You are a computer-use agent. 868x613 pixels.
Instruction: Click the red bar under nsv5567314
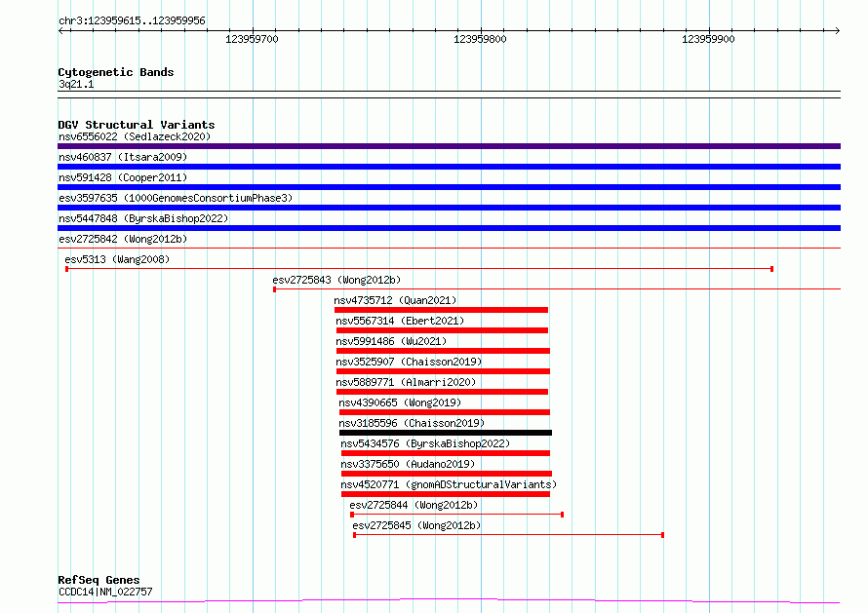point(443,330)
